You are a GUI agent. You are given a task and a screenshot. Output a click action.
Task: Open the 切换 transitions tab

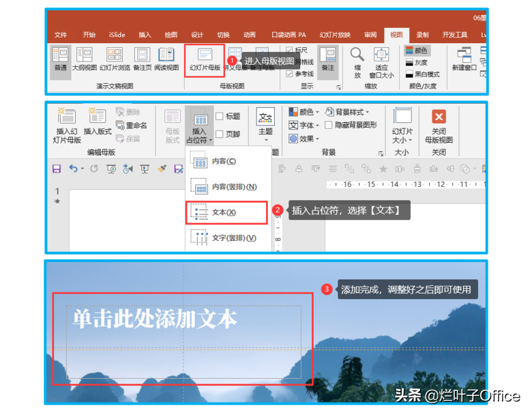click(x=223, y=35)
